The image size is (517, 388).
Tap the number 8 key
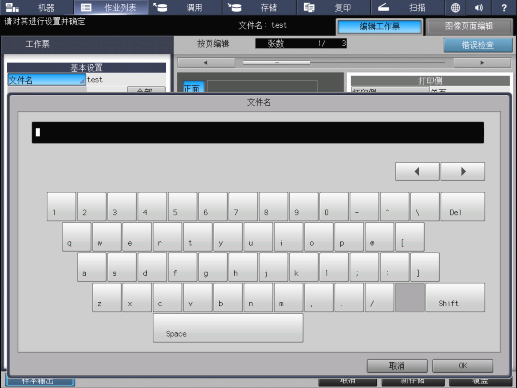pos(273,206)
